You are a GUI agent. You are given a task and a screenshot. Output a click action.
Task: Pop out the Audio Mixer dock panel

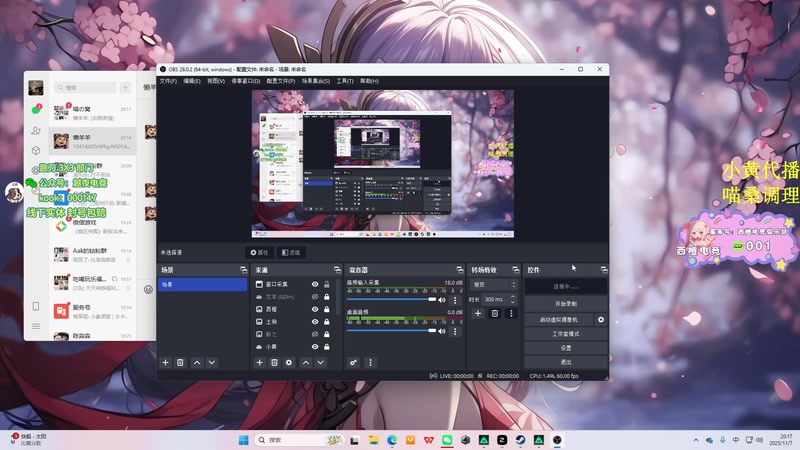[x=460, y=270]
